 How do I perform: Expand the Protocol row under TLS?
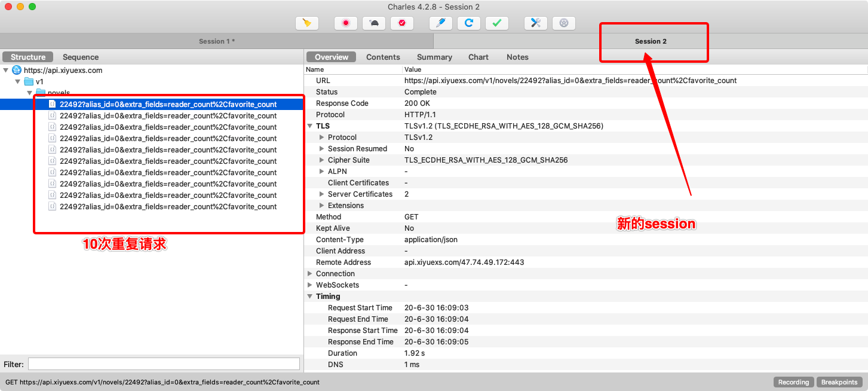coord(322,138)
